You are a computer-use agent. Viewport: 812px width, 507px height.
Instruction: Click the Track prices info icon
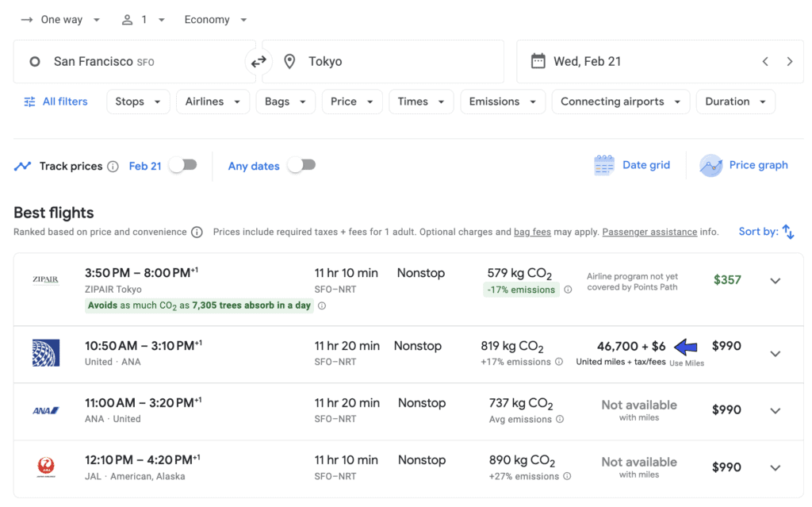click(113, 167)
